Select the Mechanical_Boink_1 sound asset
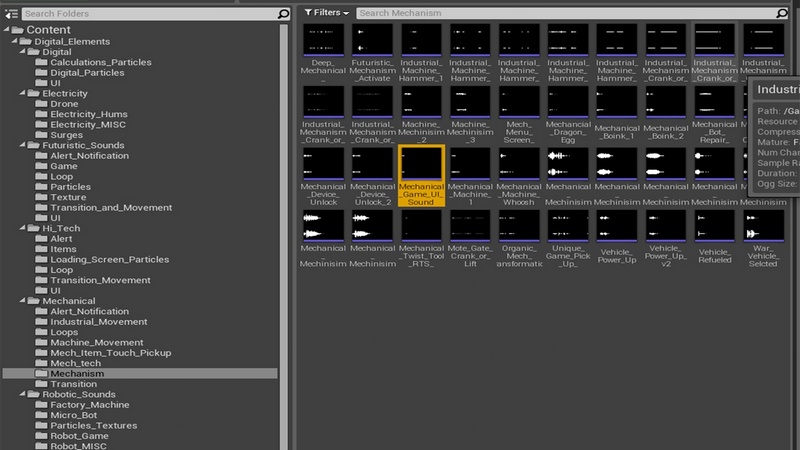 tap(617, 104)
